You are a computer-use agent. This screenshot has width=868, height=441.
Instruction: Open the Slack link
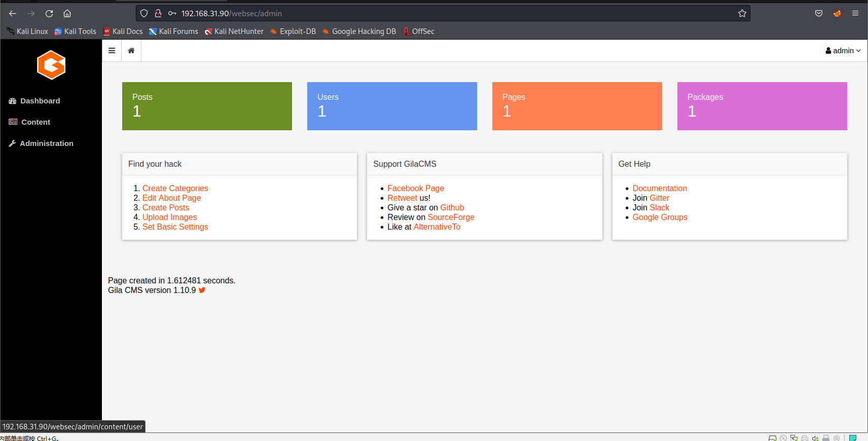click(660, 208)
